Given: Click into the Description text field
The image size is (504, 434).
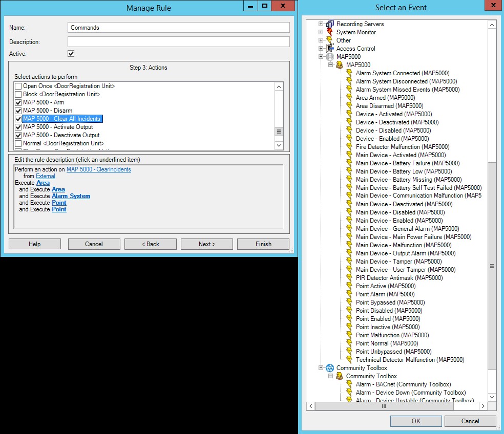Looking at the screenshot, I should pyautogui.click(x=179, y=41).
